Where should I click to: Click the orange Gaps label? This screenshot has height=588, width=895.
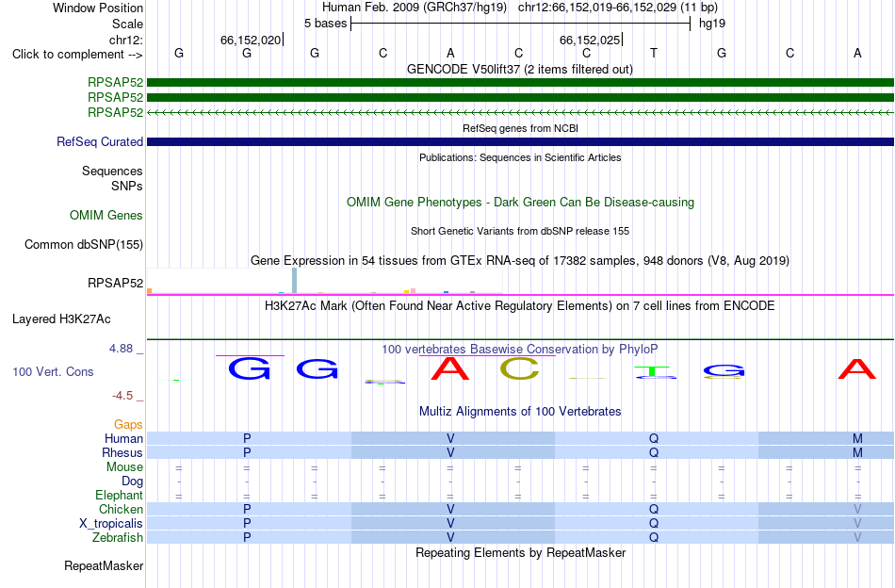tap(128, 425)
